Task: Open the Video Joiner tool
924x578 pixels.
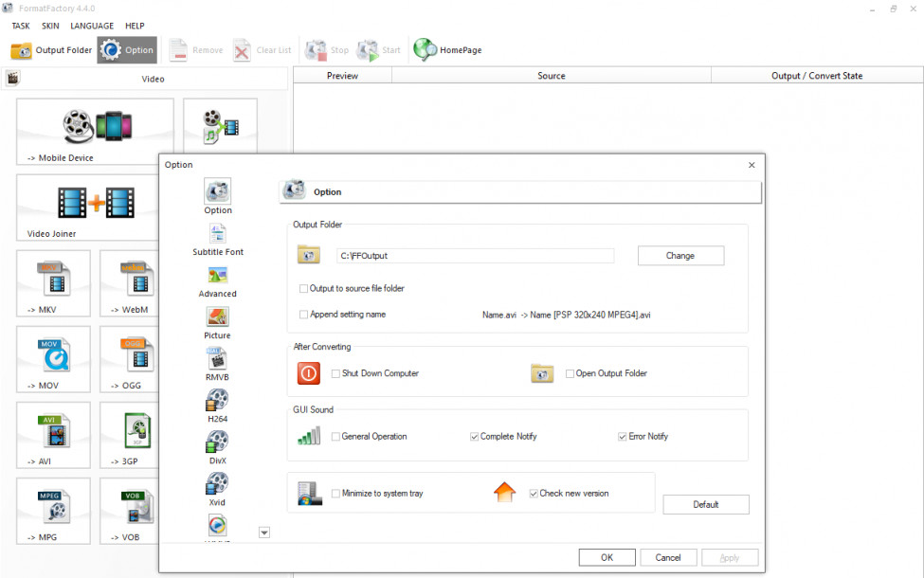Action: (x=87, y=208)
